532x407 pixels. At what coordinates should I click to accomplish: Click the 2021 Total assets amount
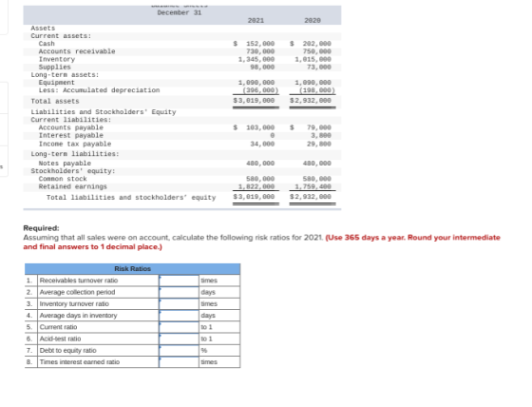coord(255,101)
